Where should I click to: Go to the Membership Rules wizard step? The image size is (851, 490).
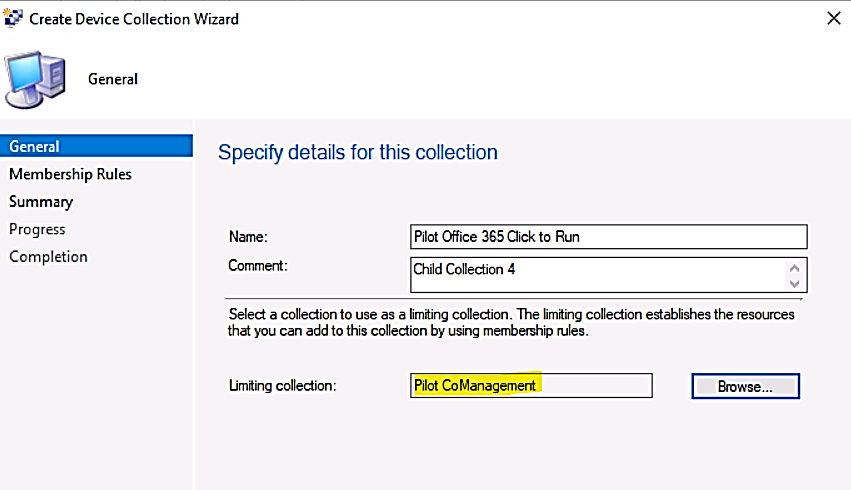[x=70, y=174]
